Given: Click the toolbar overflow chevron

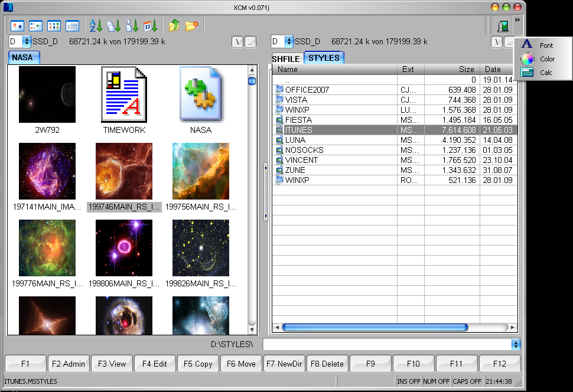Looking at the screenshot, I should coord(517,20).
